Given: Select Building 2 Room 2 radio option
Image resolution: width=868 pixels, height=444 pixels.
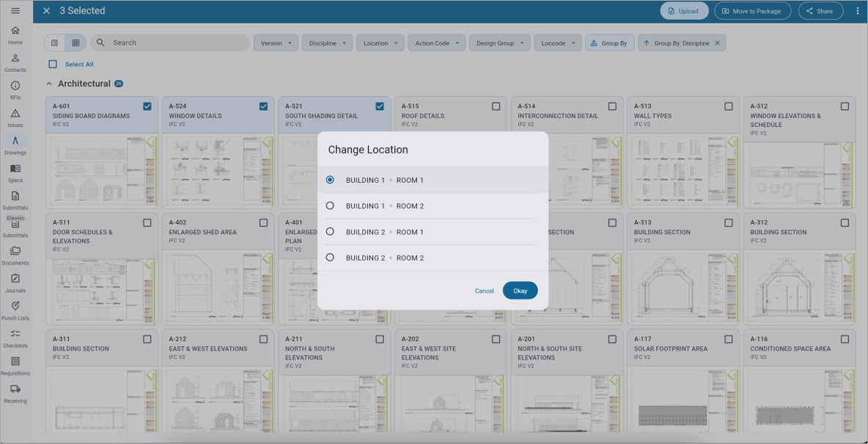Looking at the screenshot, I should click(x=330, y=257).
